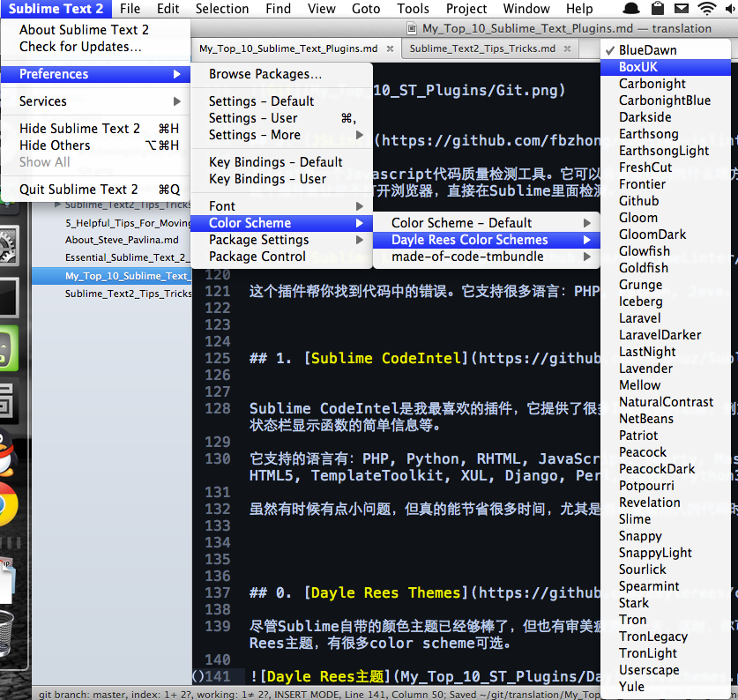Screen dimensions: 738x700
Task: Open Key Bindings - Default
Action: (x=281, y=162)
